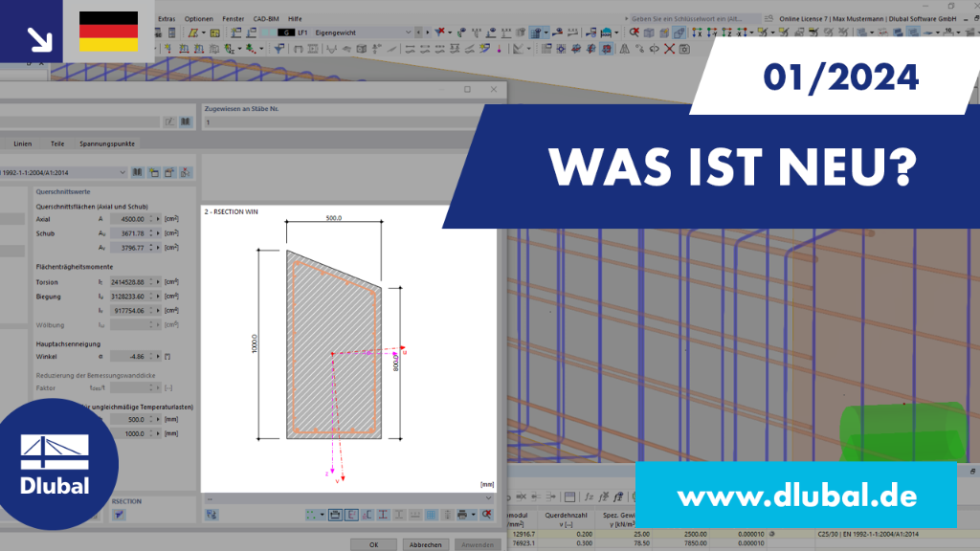Click the reset view icon with red X

[487, 515]
